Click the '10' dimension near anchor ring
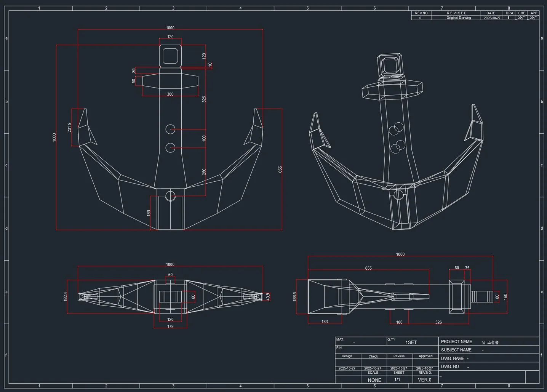The height and width of the screenshot is (392, 547). coord(210,65)
